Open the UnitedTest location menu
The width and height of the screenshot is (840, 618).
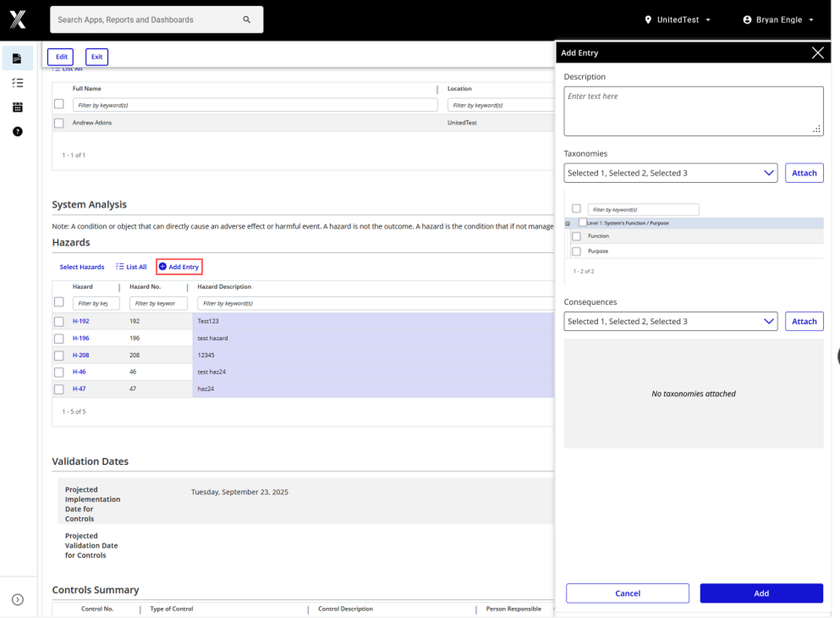[x=677, y=19]
